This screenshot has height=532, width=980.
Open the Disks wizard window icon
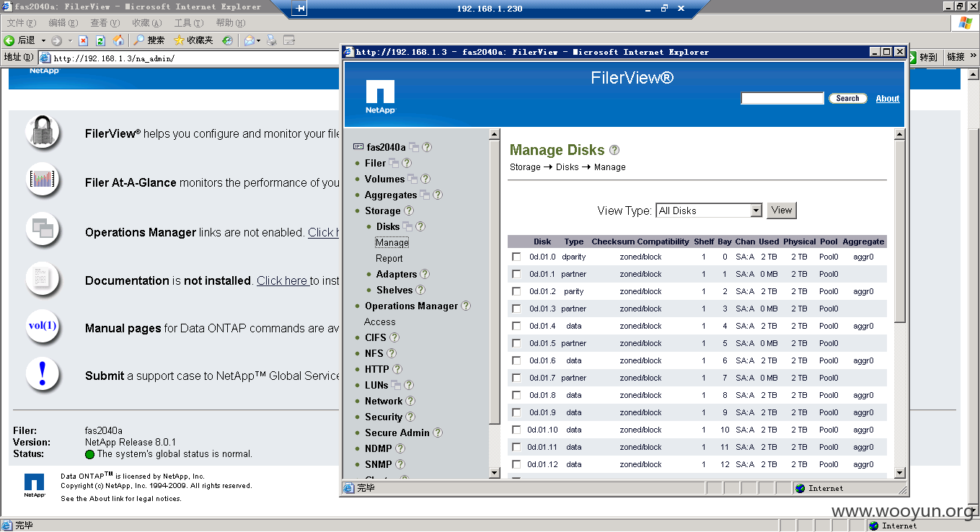point(407,226)
